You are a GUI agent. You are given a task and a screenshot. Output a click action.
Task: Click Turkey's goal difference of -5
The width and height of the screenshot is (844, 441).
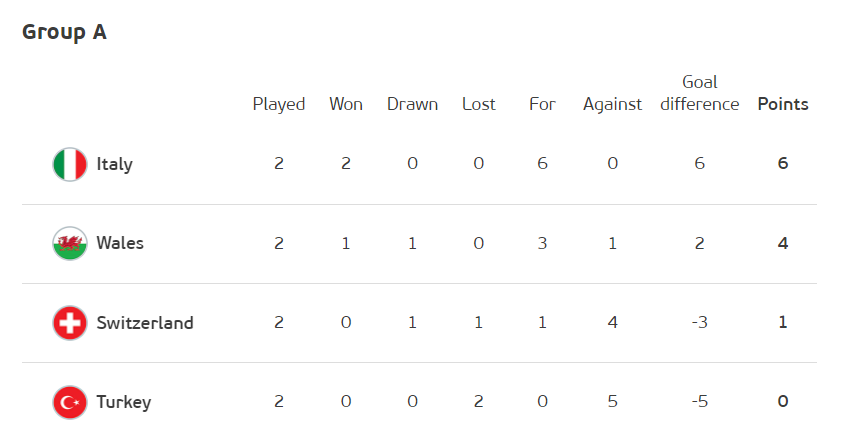(700, 402)
